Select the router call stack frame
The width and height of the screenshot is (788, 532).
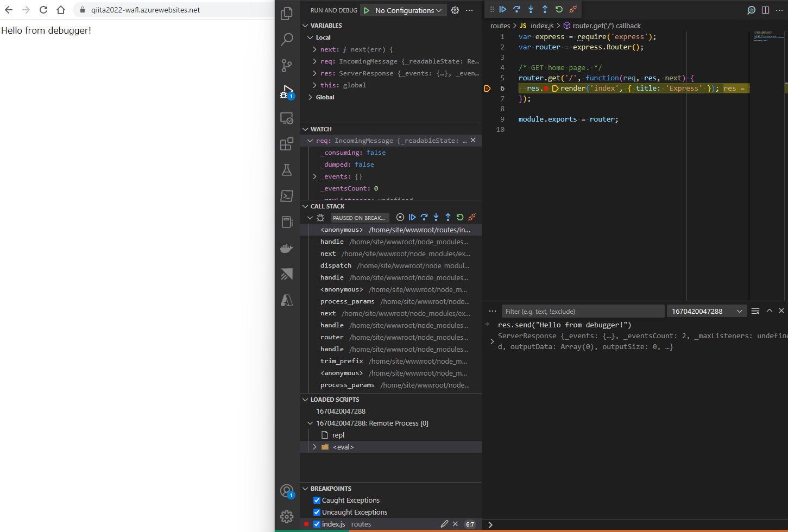coord(391,337)
